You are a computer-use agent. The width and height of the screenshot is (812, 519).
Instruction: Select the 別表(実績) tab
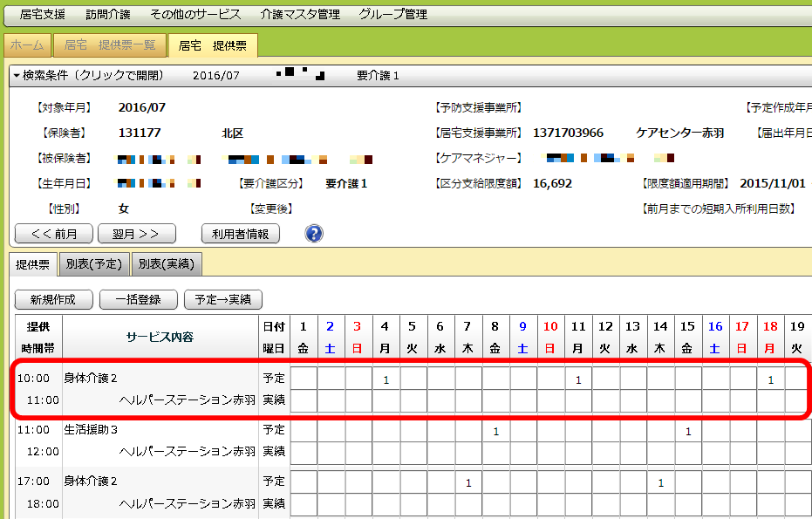click(166, 263)
